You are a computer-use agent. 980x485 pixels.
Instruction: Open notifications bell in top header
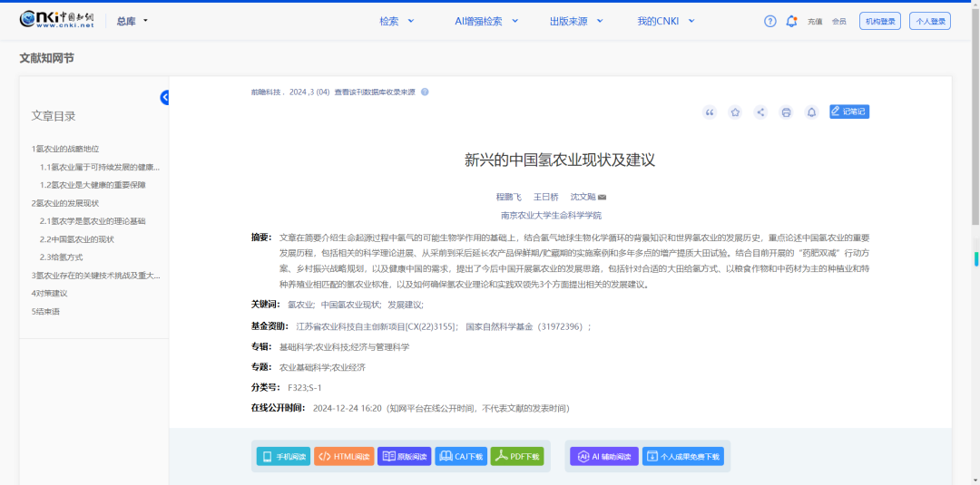[x=791, y=21]
